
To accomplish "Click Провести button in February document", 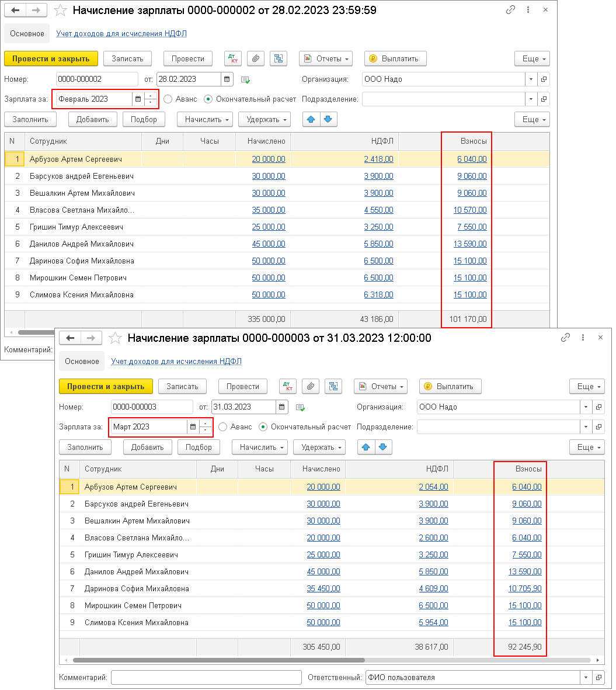I will coord(188,58).
